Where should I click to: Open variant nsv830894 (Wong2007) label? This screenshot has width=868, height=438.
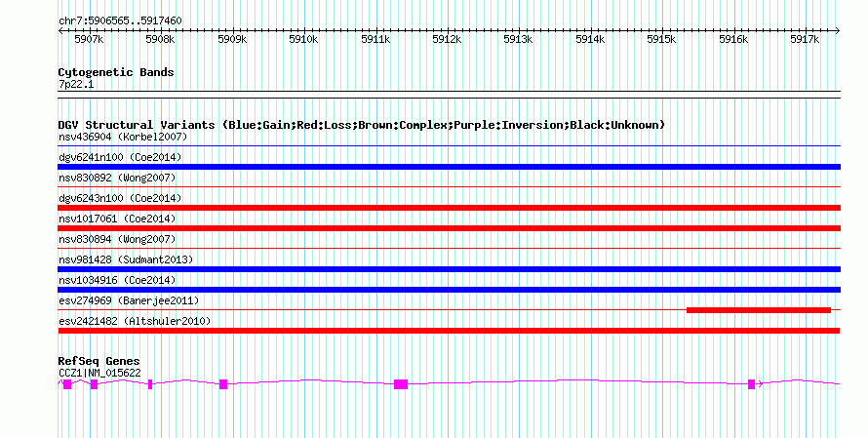click(x=117, y=239)
